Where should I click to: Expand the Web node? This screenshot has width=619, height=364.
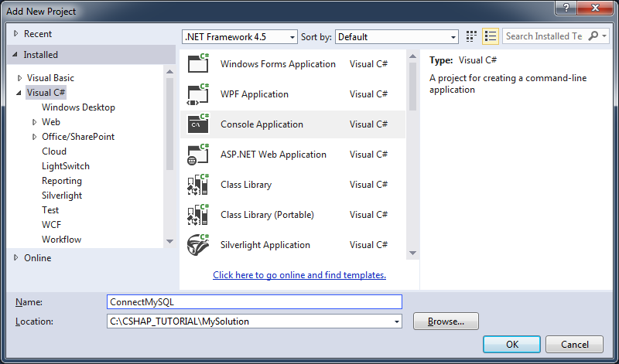[34, 122]
